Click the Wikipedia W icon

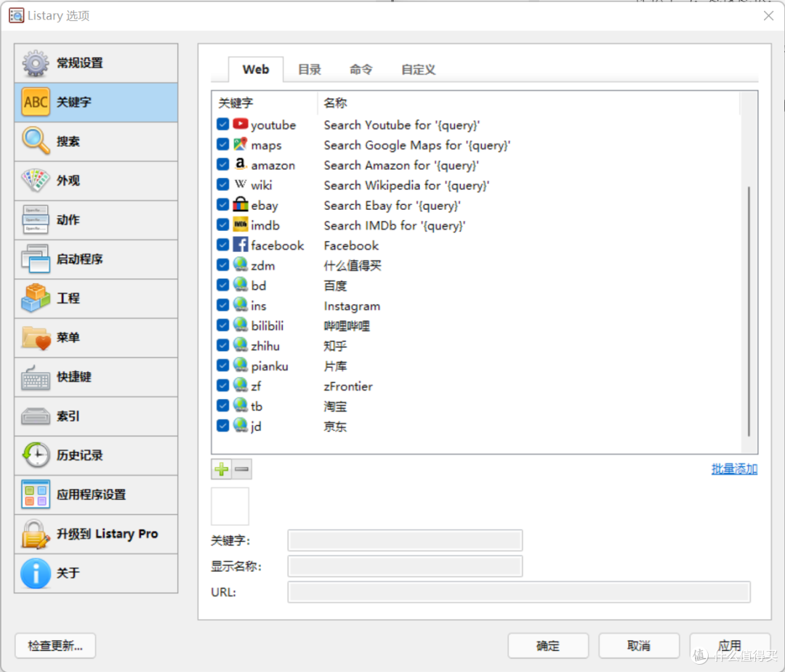pos(241,184)
